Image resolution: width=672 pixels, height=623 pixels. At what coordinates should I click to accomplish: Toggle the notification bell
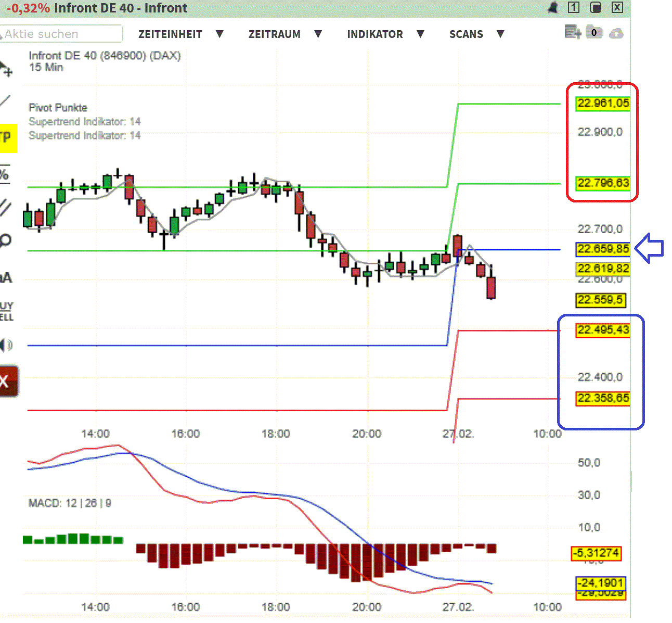(x=553, y=8)
